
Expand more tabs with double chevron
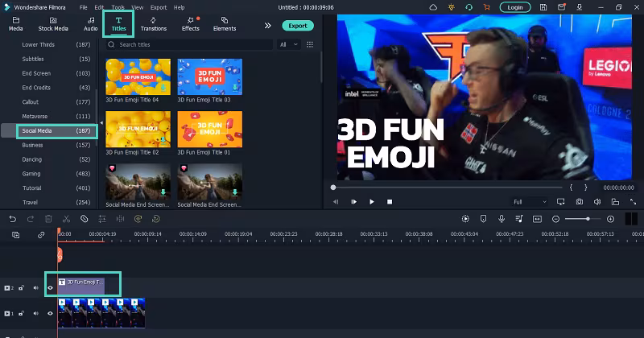[267, 26]
